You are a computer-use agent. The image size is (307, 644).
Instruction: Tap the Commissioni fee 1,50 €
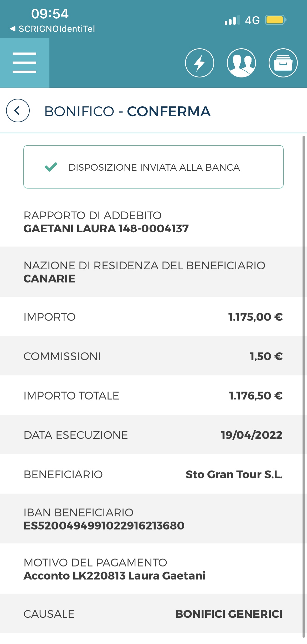266,356
